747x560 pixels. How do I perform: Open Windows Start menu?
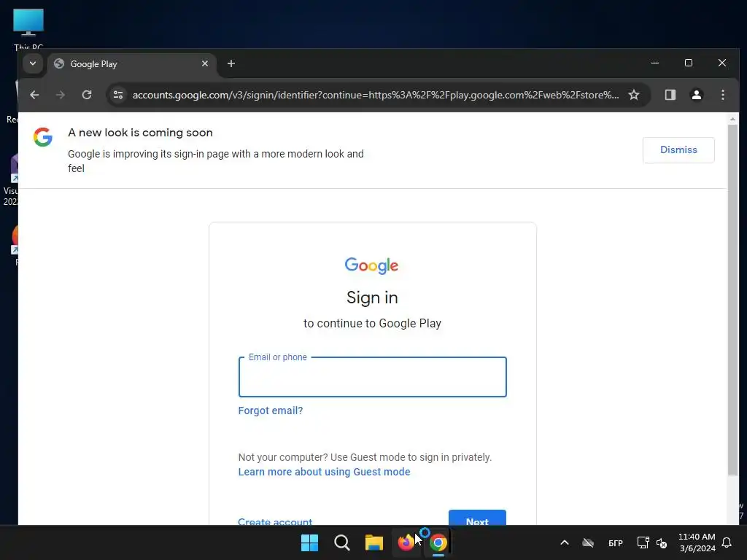(309, 542)
